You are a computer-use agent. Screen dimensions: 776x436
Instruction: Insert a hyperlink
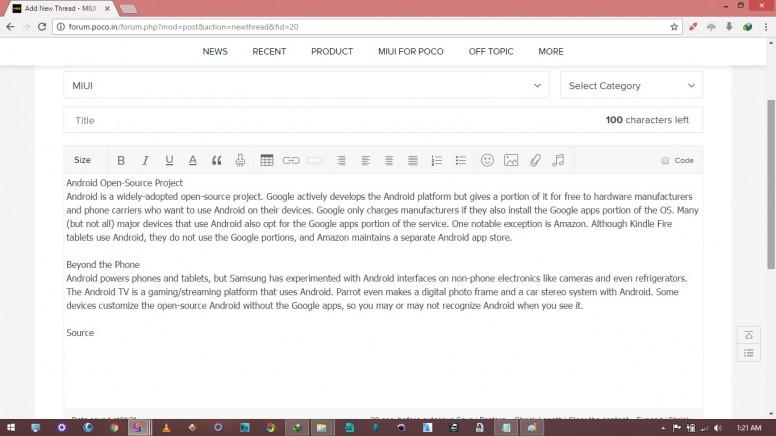coord(291,160)
